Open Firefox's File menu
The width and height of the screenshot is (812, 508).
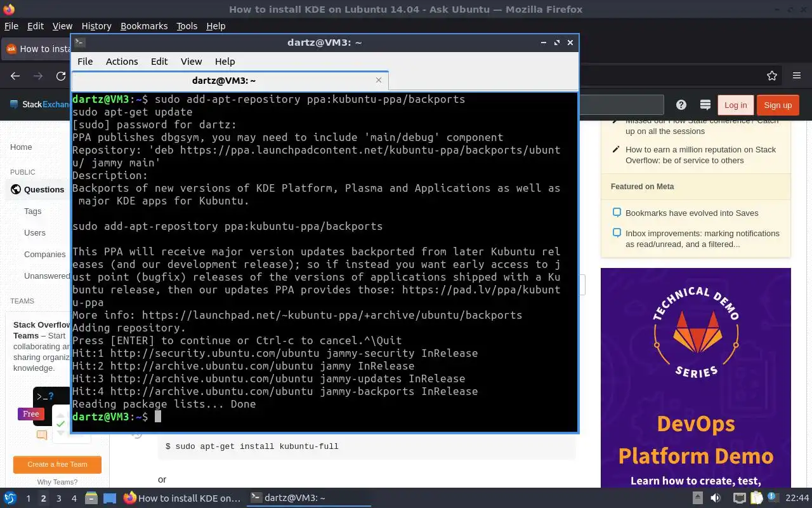click(11, 26)
